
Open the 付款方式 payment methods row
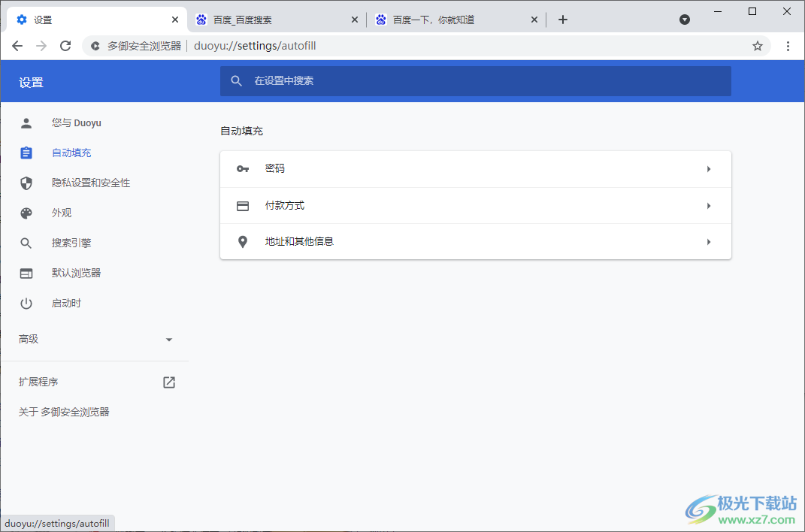click(x=475, y=206)
